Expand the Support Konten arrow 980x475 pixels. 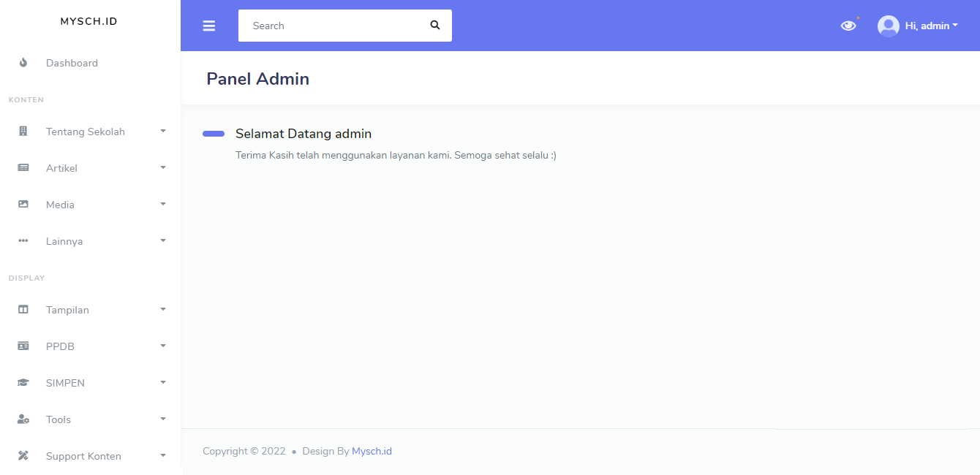pyautogui.click(x=163, y=456)
